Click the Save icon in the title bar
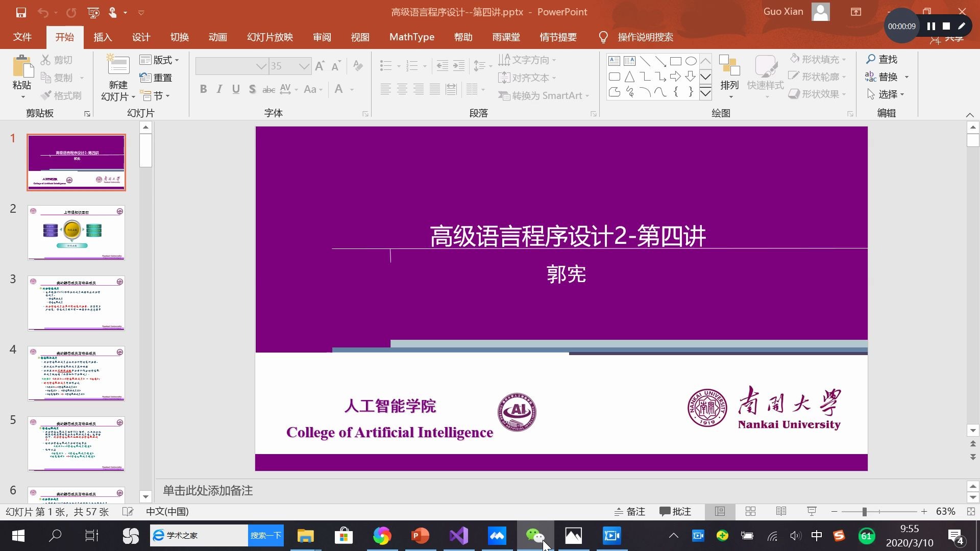This screenshot has width=980, height=551. point(21,12)
